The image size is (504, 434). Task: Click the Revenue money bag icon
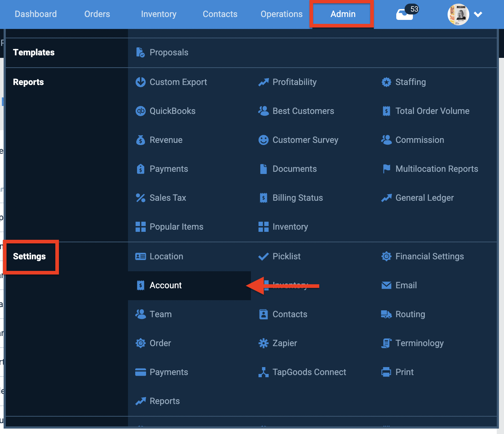[140, 140]
